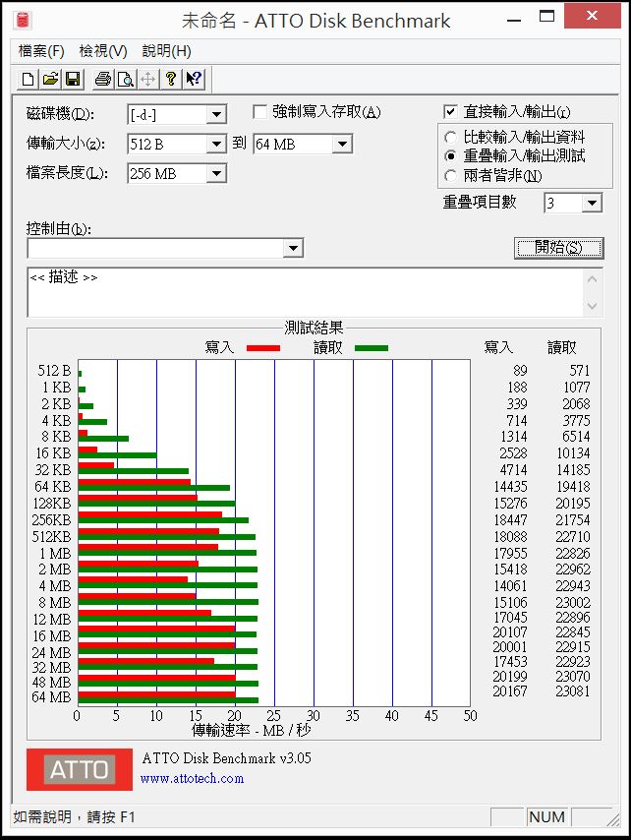
Task: Close the ATTO Disk Benchmark window
Action: pyautogui.click(x=592, y=17)
